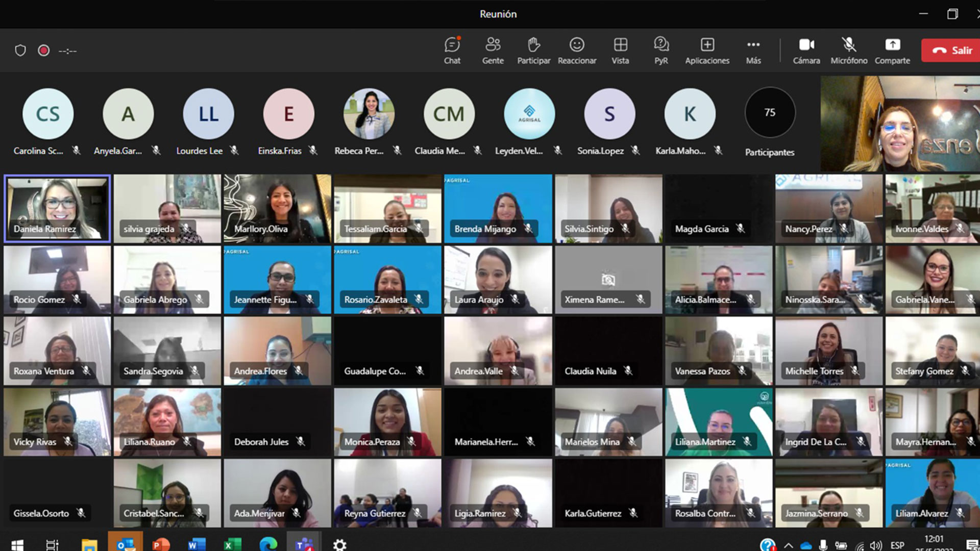Expand the Más options menu

753,51
